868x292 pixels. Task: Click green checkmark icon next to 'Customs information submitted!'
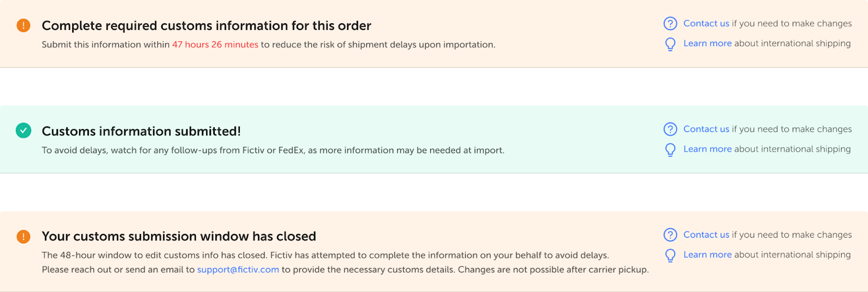23,131
